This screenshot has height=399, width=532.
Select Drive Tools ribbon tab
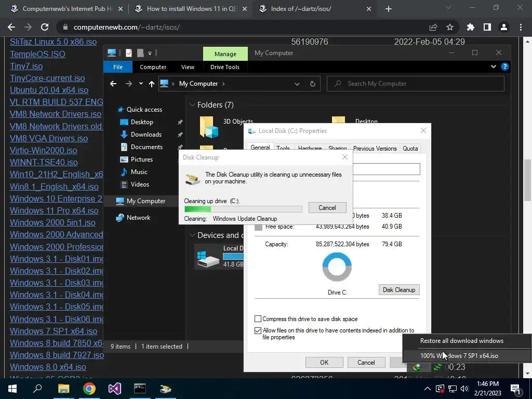225,67
